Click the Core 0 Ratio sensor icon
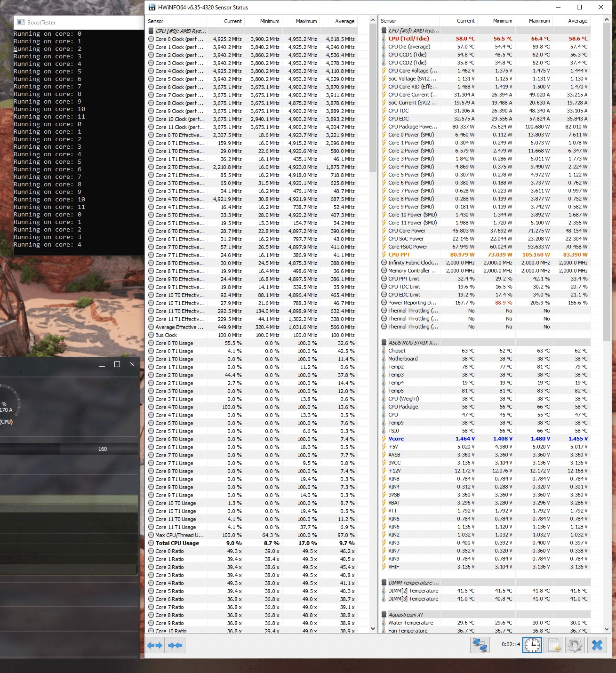Image resolution: width=616 pixels, height=673 pixels. click(x=151, y=551)
